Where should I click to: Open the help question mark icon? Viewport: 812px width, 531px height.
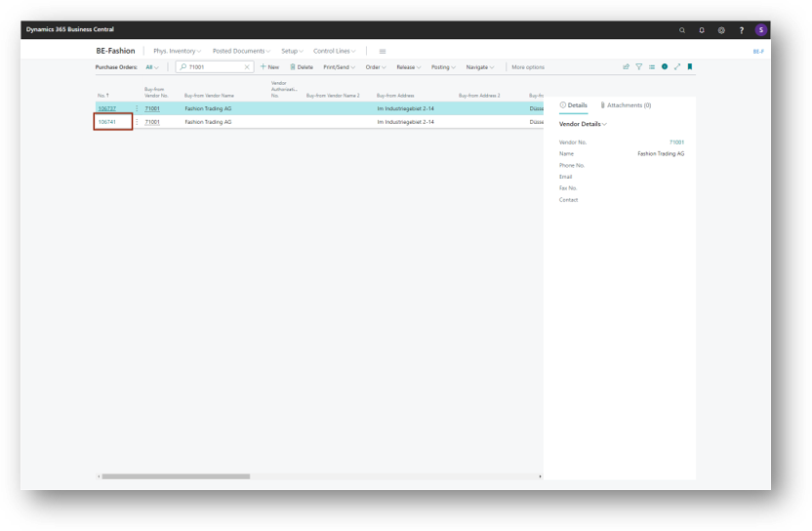(x=742, y=30)
